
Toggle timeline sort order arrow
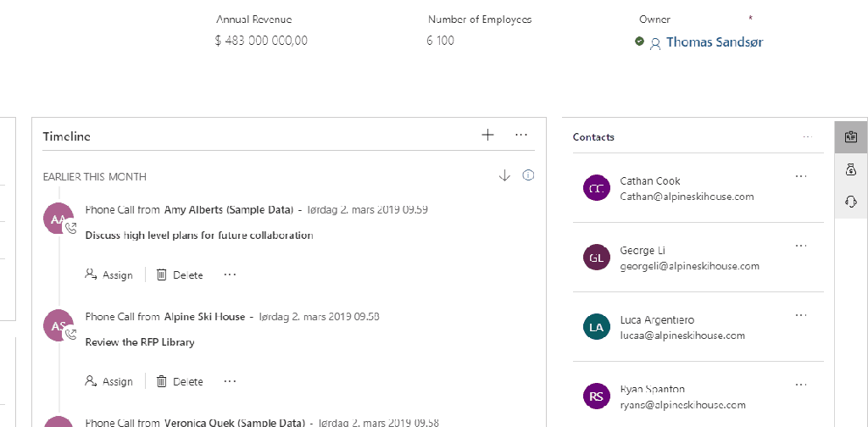pos(504,175)
